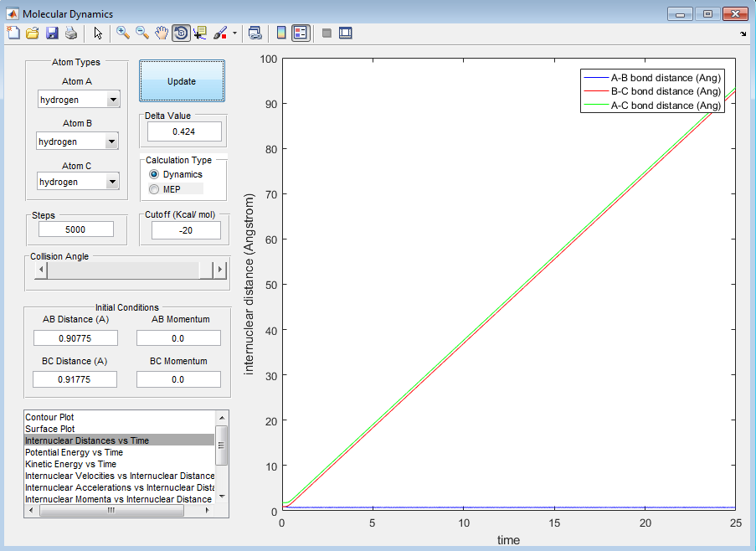Select the Zoom In magnifier tool
This screenshot has width=756, height=551.
coord(122,33)
